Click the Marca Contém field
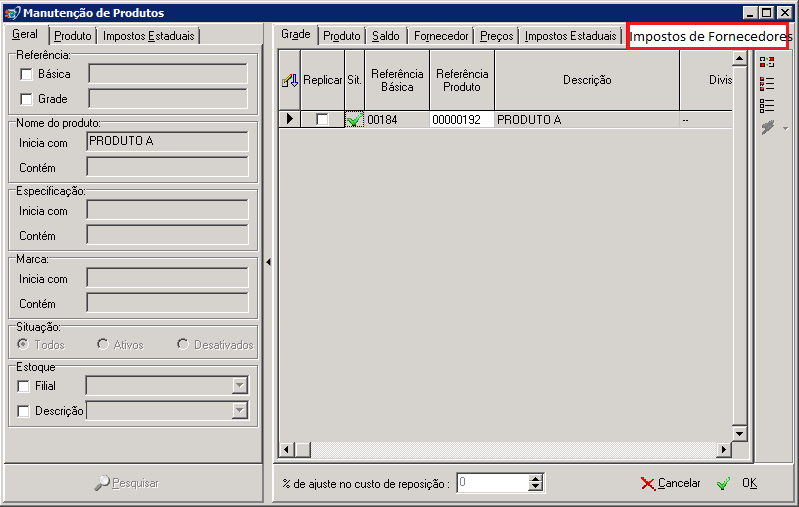The height and width of the screenshot is (507, 799). tap(168, 303)
